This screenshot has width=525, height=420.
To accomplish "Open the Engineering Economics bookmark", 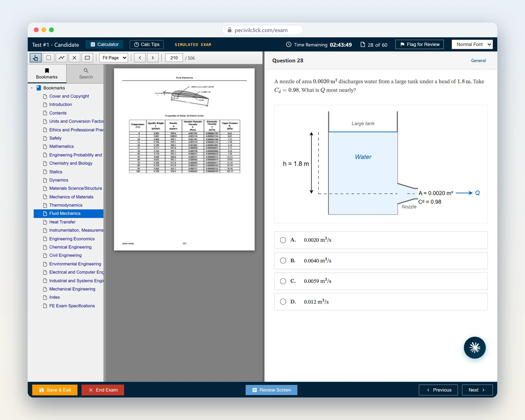I will coord(72,239).
